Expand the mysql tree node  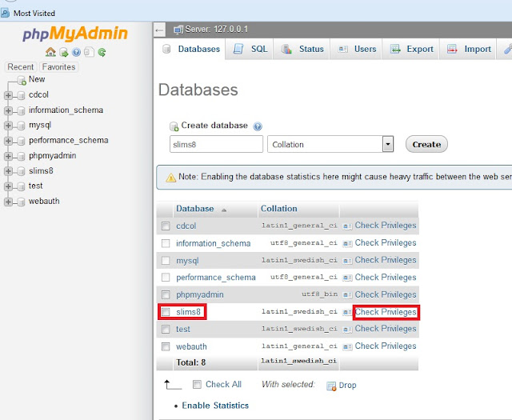tap(9, 126)
